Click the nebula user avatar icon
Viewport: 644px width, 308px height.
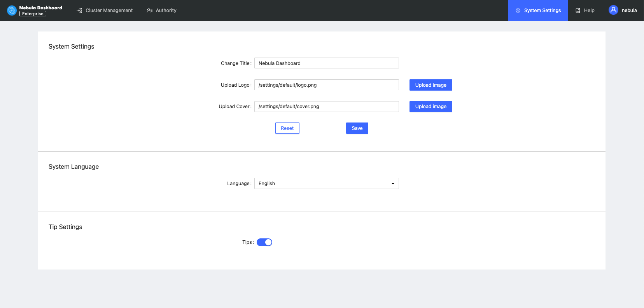coord(613,10)
